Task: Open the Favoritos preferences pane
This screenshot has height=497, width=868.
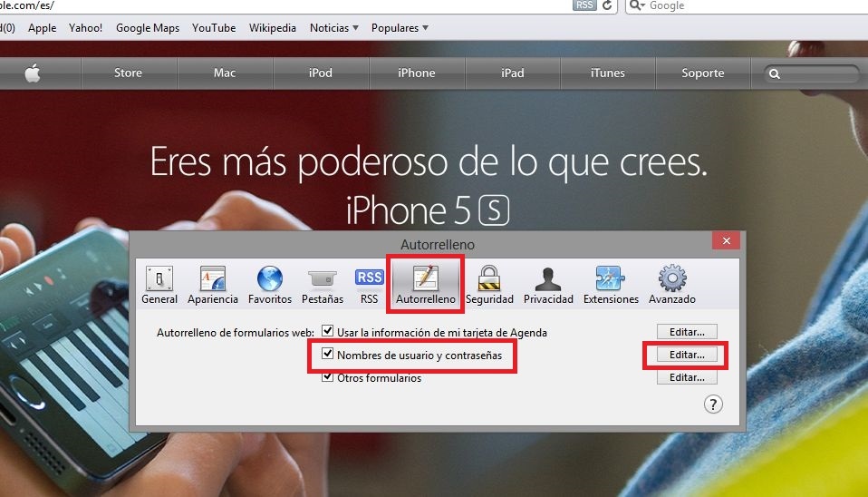Action: tap(270, 285)
